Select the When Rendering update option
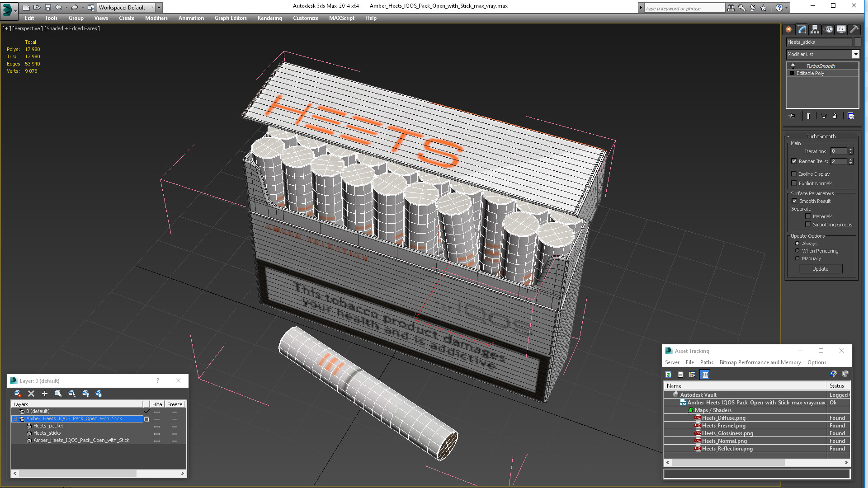The width and height of the screenshot is (868, 488). [797, 251]
